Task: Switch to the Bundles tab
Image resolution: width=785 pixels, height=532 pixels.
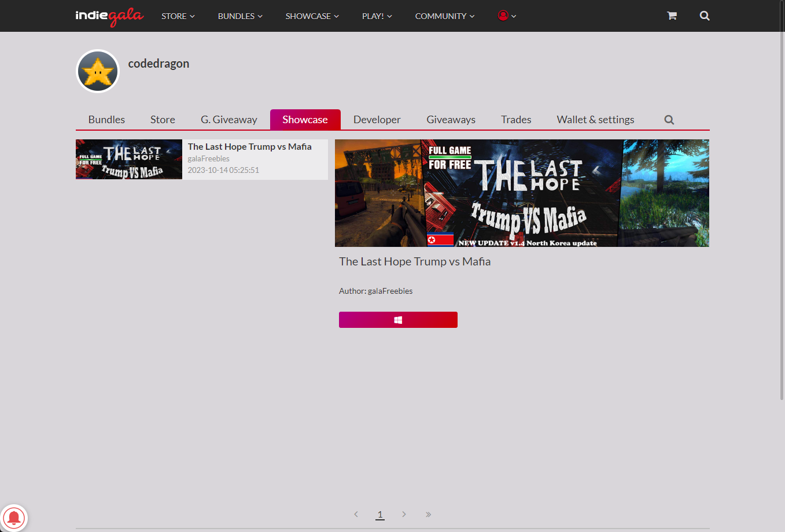Action: (x=106, y=120)
